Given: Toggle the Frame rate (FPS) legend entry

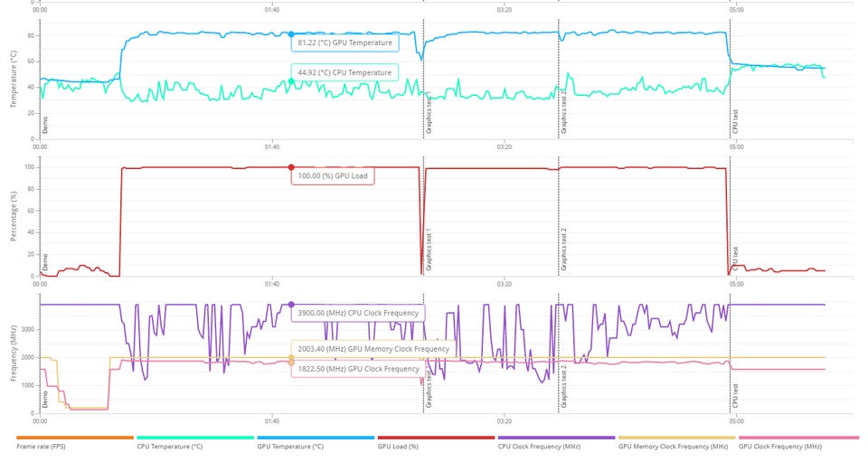Looking at the screenshot, I should coord(41,447).
